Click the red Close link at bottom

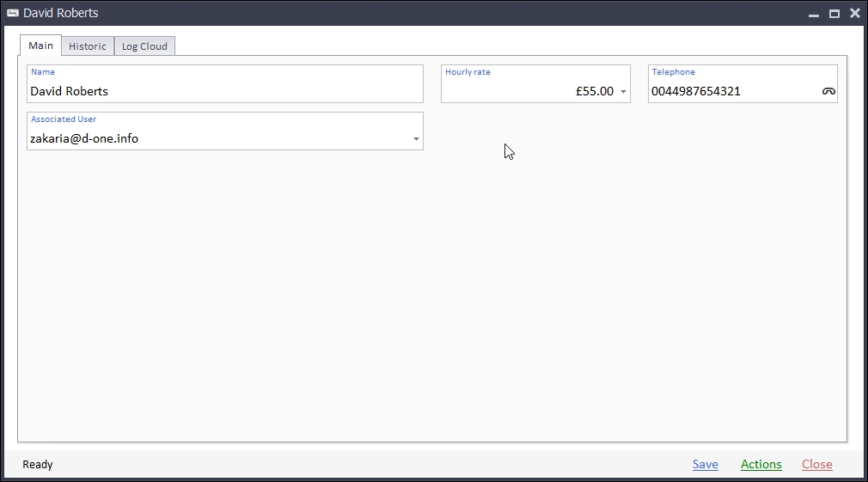[x=816, y=464]
